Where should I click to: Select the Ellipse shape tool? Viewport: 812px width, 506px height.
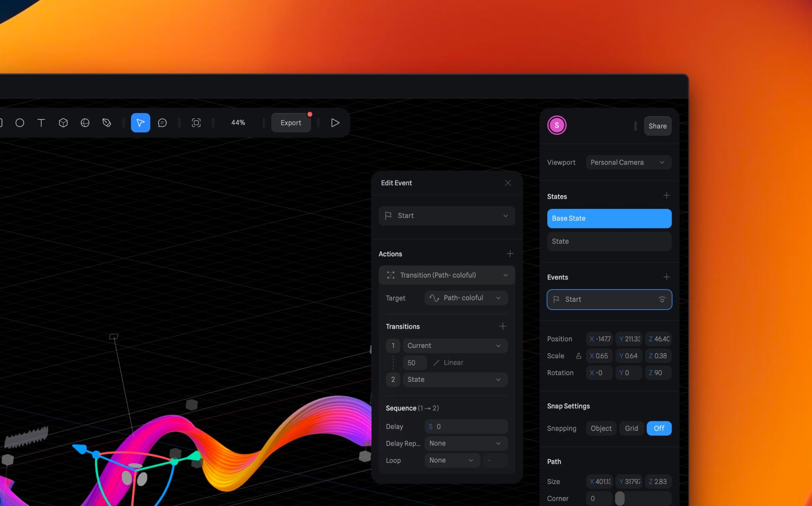click(19, 122)
